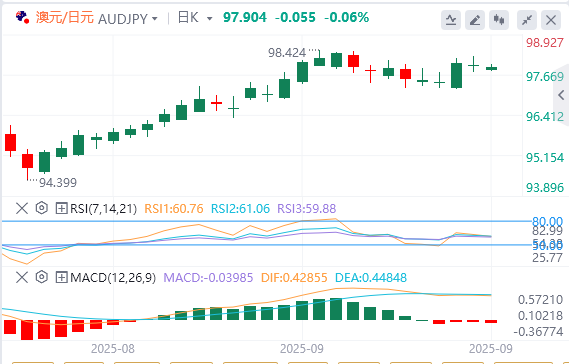Image resolution: width=569 pixels, height=364 pixels.
Task: Click the 澳元/日元 pair name
Action: [65, 17]
